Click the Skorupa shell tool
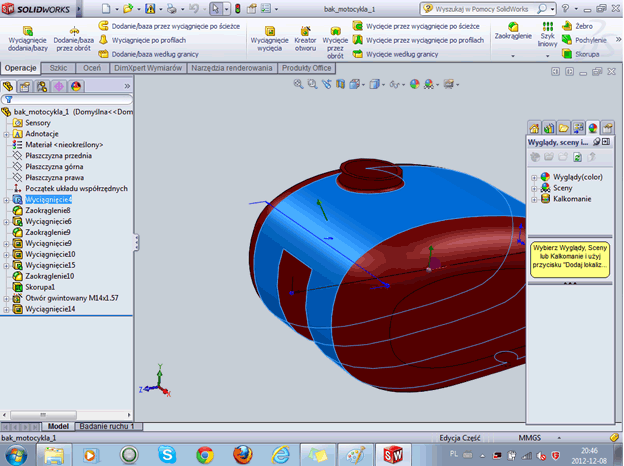624x466 pixels. tap(581, 54)
